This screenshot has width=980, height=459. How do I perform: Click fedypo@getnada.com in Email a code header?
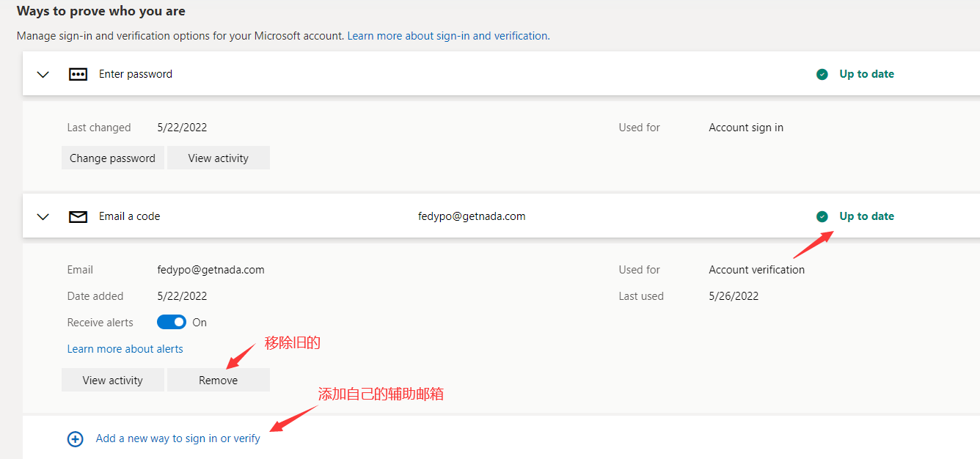471,216
